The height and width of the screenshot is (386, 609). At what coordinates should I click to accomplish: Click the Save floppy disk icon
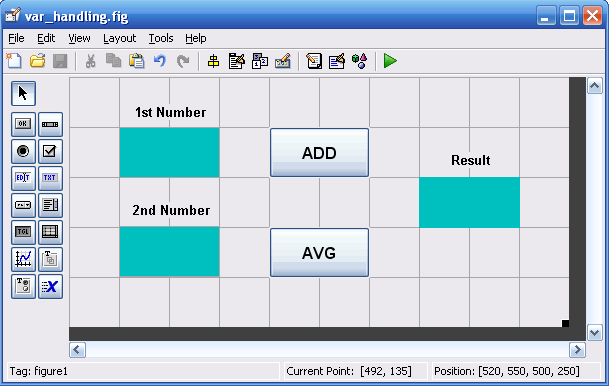pyautogui.click(x=60, y=61)
